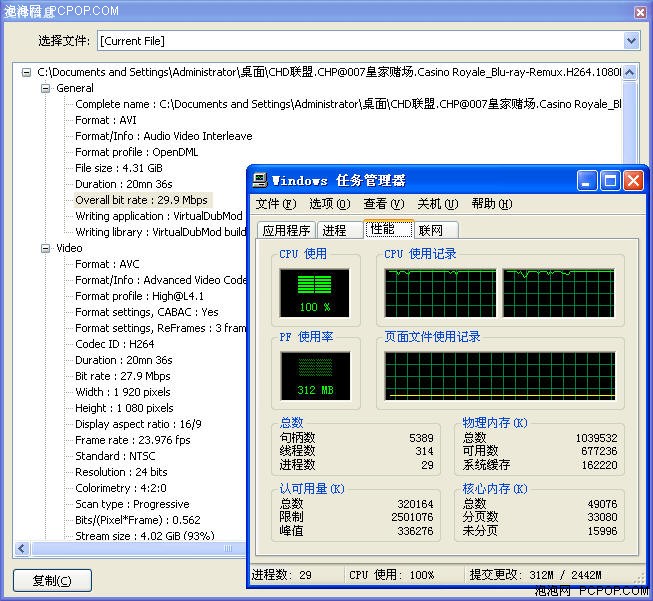Image resolution: width=653 pixels, height=601 pixels.
Task: Click the horizontal scrollbar thumb in tree
Action: pos(139,548)
